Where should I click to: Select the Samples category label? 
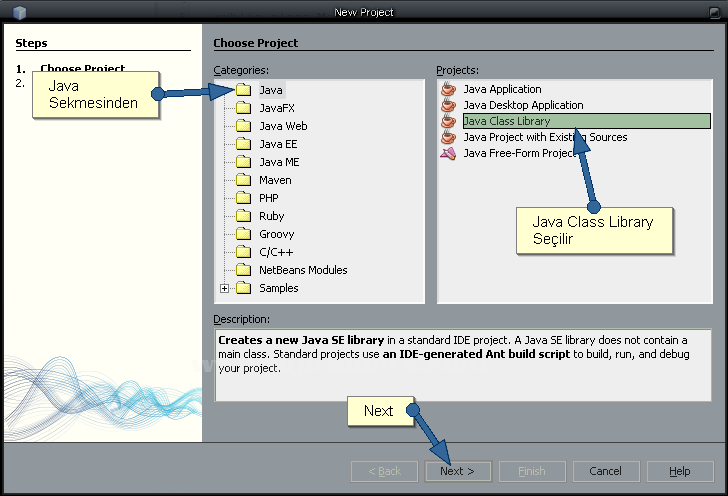point(279,288)
